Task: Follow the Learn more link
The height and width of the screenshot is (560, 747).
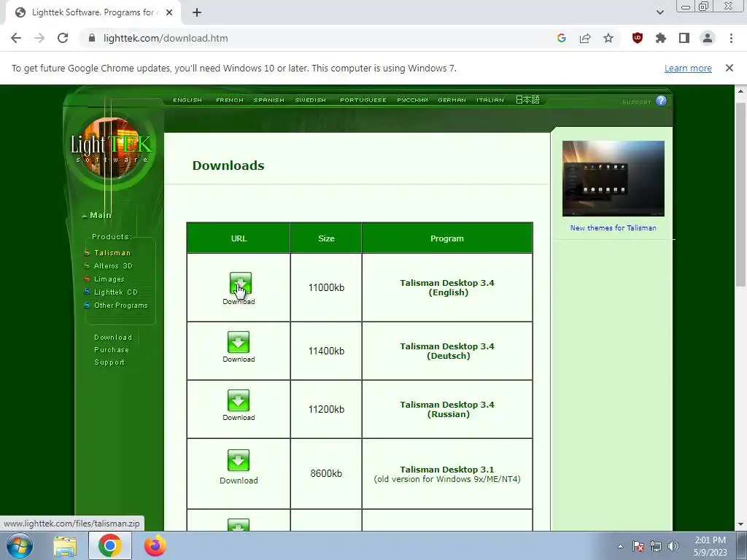Action: tap(688, 68)
